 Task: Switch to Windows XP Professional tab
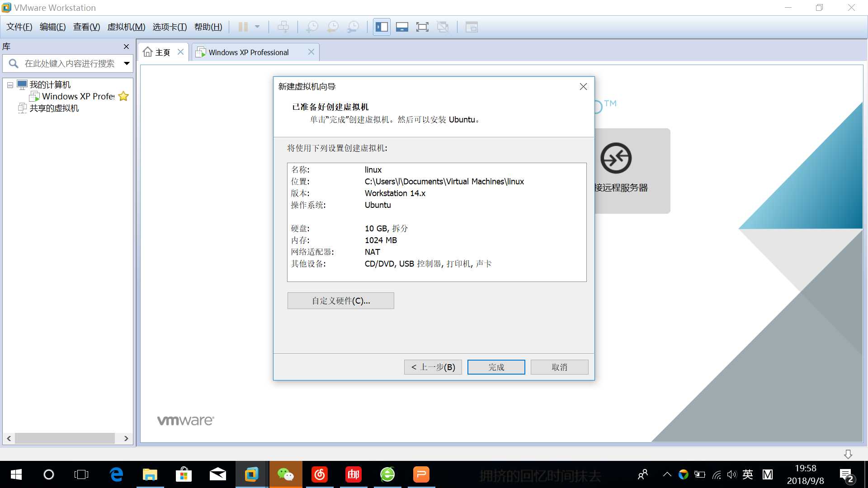[248, 52]
